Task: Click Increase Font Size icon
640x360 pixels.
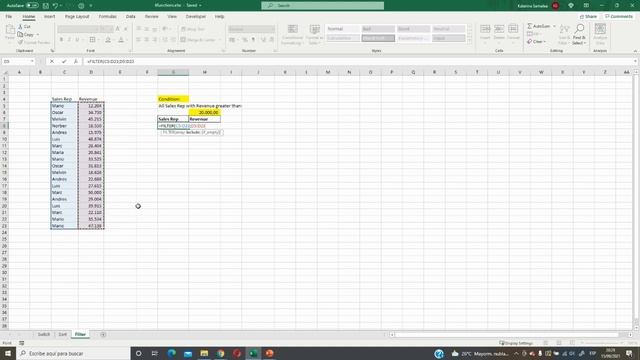Action: pyautogui.click(x=118, y=29)
